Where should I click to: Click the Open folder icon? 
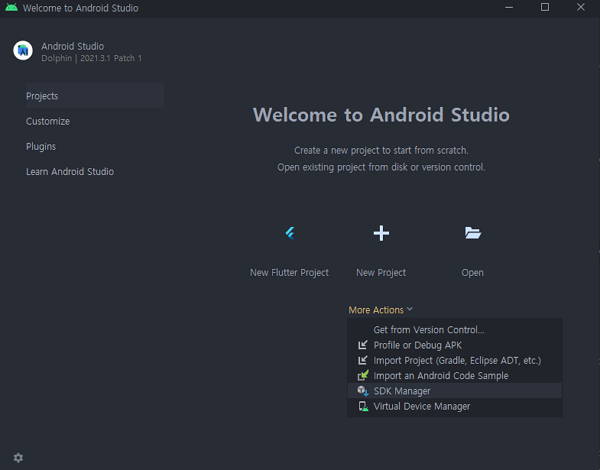473,233
